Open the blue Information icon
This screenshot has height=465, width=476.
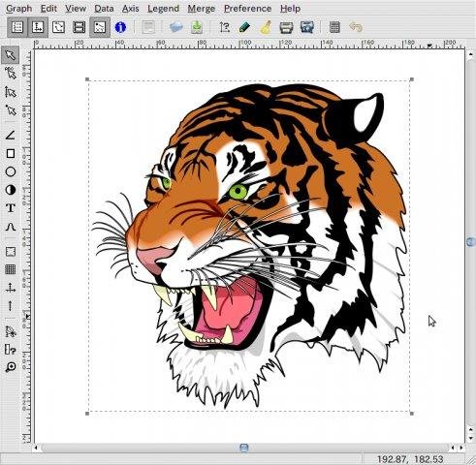120,27
